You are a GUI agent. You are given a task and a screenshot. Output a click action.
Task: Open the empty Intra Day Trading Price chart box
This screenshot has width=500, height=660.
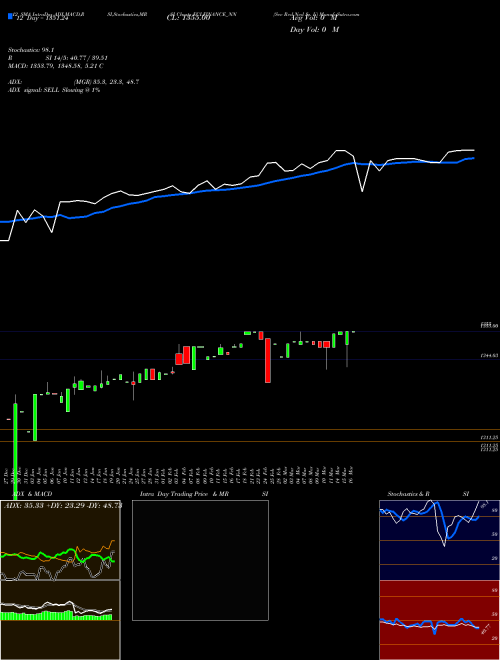200,560
